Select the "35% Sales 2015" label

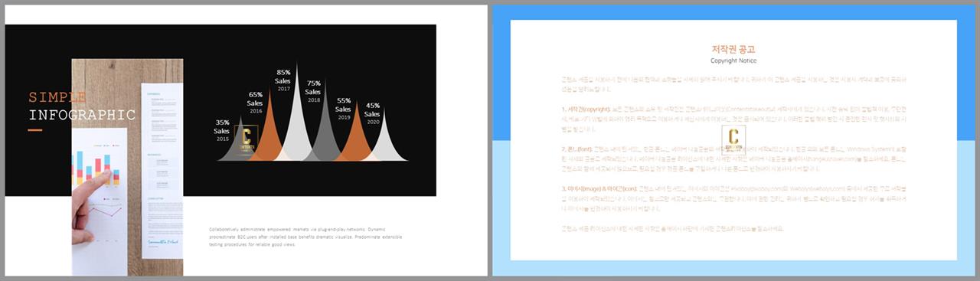coord(222,130)
